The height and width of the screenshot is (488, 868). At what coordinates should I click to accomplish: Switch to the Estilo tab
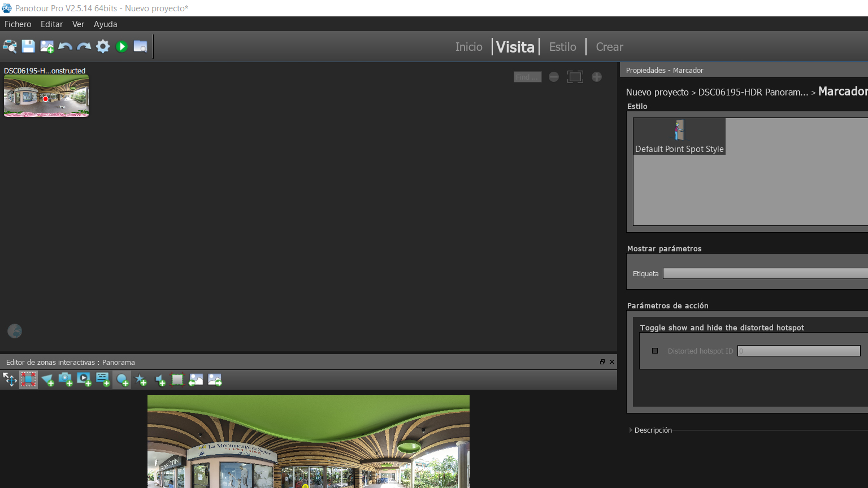tap(562, 47)
